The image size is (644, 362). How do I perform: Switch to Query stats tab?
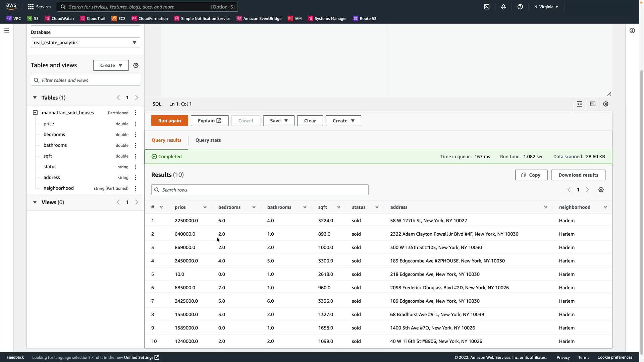208,140
